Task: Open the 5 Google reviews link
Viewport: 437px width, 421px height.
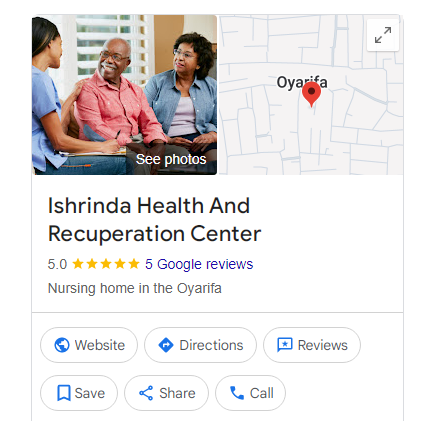Action: 199,264
